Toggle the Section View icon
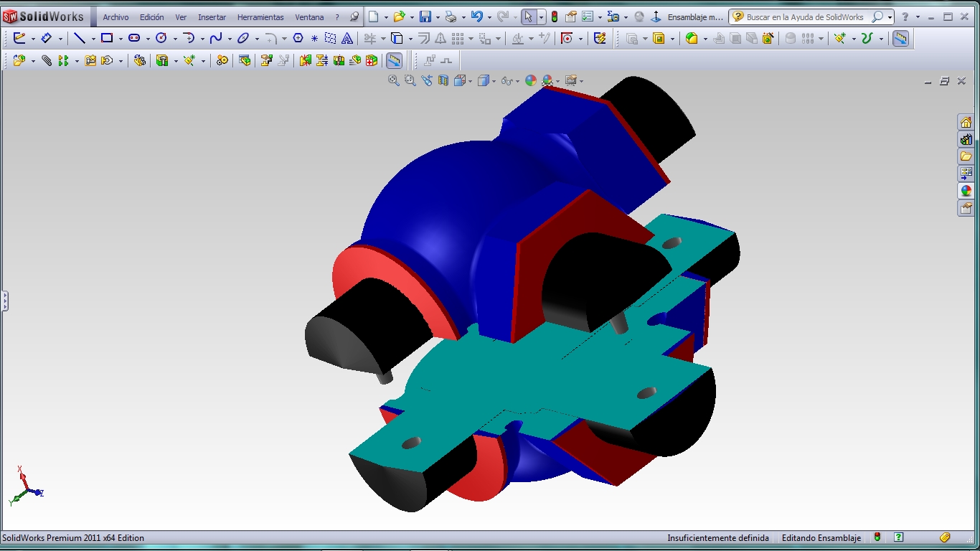The width and height of the screenshot is (980, 551). coord(443,81)
